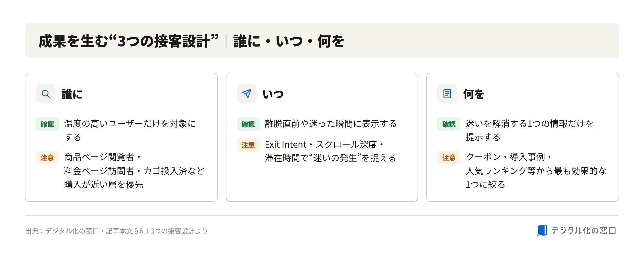Click the Exit Intent・スクロール深度 text

[324, 145]
